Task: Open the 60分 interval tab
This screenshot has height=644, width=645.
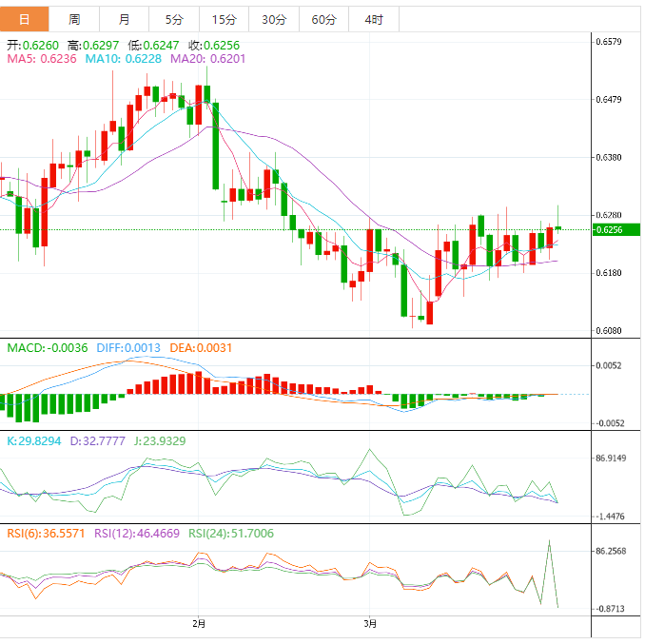Action: click(x=323, y=19)
